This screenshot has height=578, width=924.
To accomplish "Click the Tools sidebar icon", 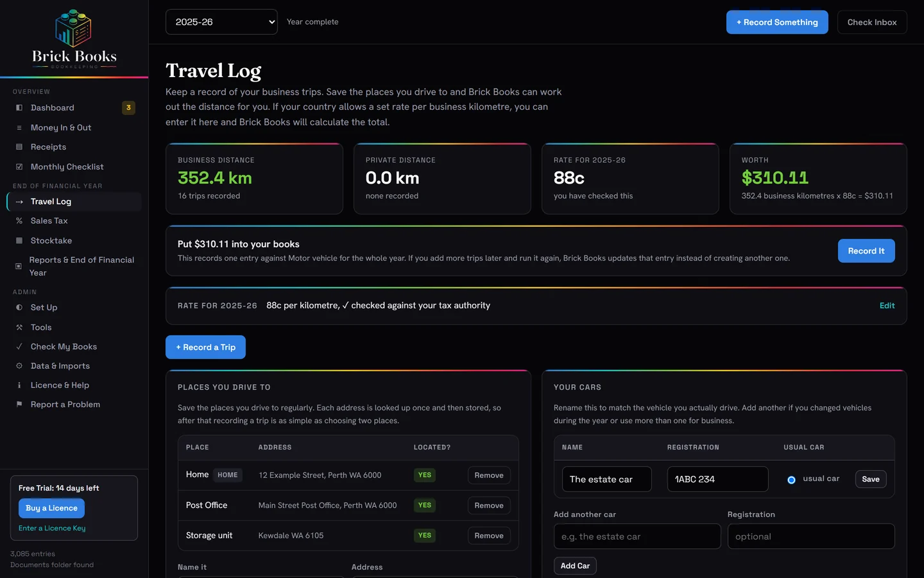I will click(19, 328).
